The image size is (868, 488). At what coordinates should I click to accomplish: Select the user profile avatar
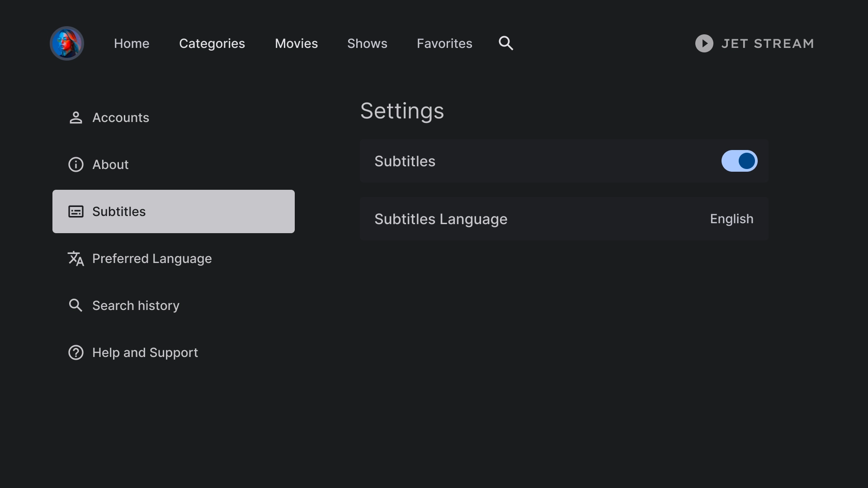click(x=67, y=43)
